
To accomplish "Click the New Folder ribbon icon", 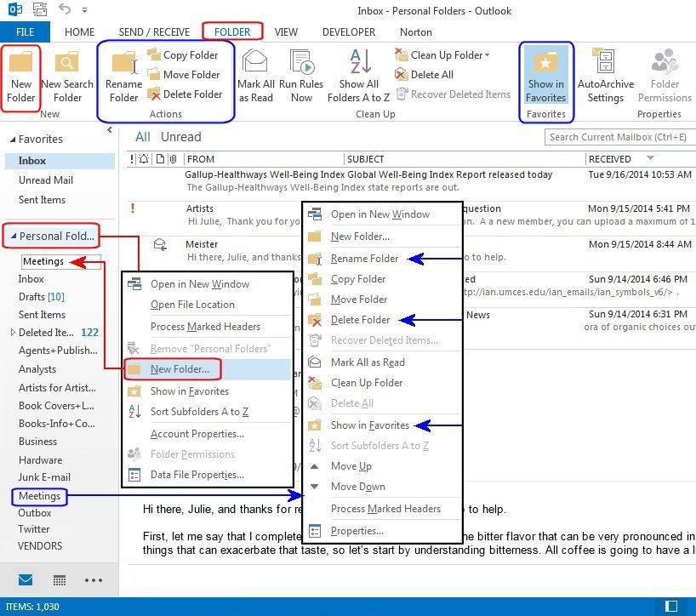I will (x=21, y=77).
